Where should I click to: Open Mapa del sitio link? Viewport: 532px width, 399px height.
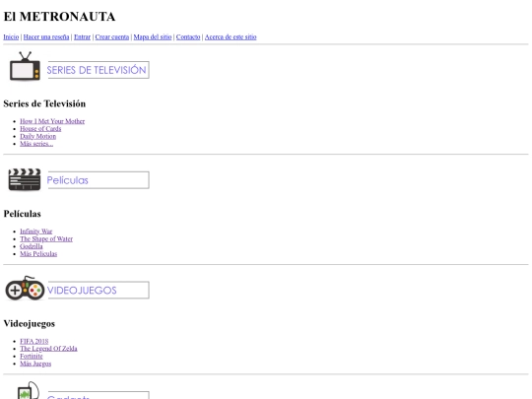click(x=153, y=37)
